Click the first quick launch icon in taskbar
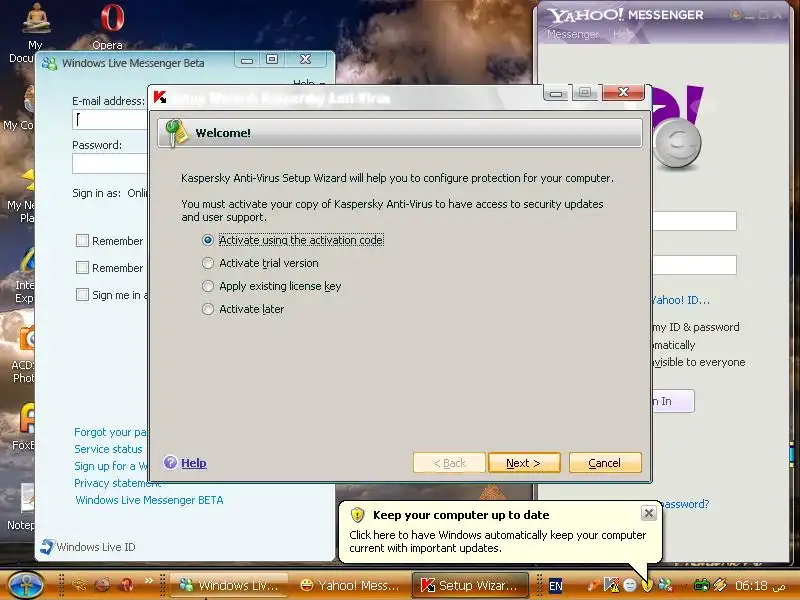Image resolution: width=800 pixels, height=600 pixels. click(x=79, y=585)
